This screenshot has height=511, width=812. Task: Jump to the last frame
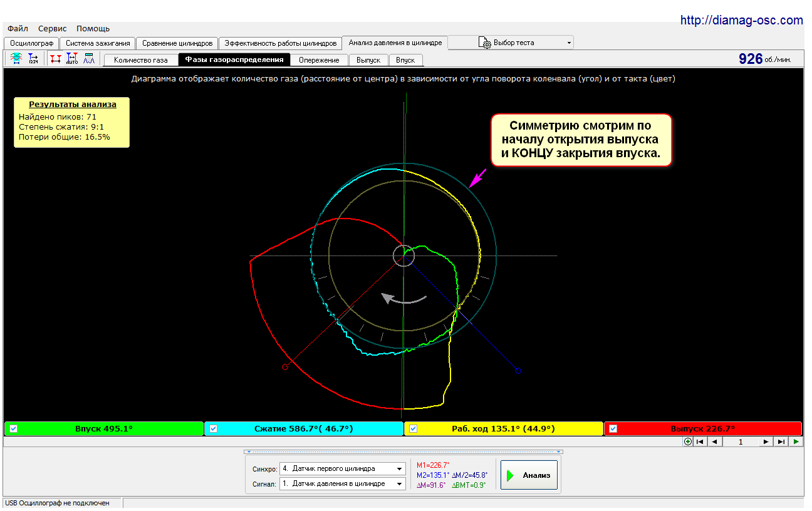click(x=781, y=441)
